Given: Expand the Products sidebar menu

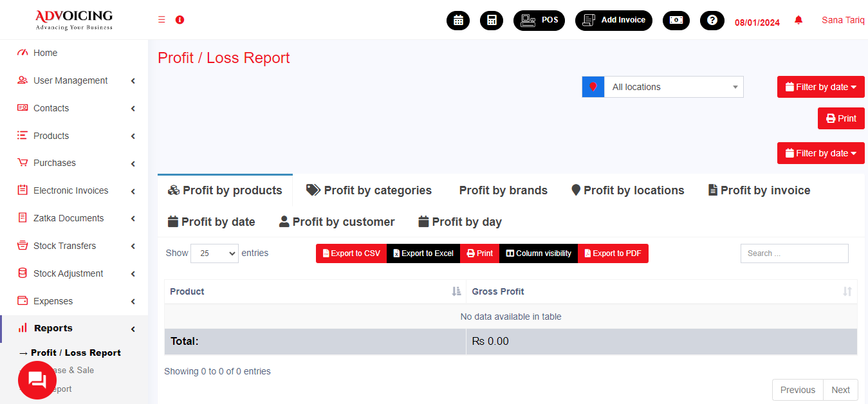Looking at the screenshot, I should click(76, 136).
